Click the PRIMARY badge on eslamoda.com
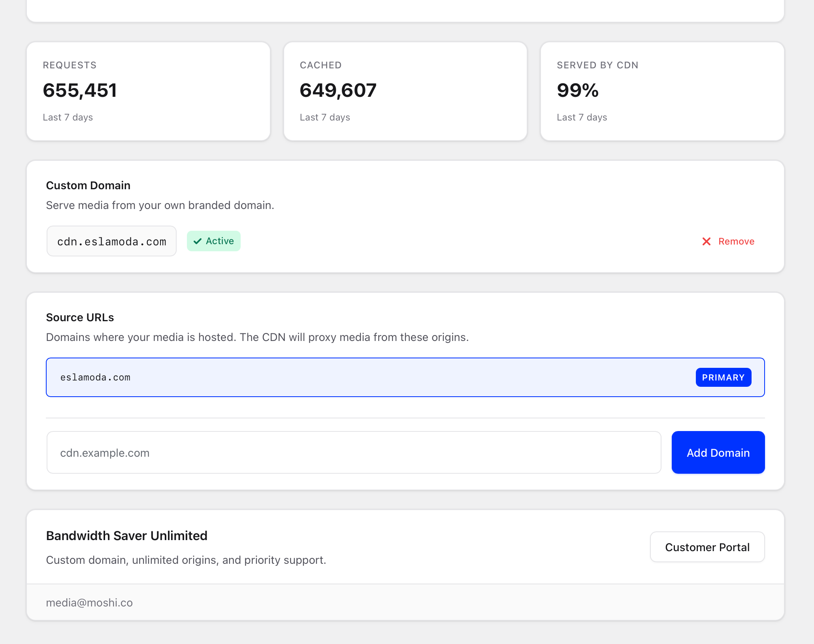The image size is (814, 644). point(723,377)
